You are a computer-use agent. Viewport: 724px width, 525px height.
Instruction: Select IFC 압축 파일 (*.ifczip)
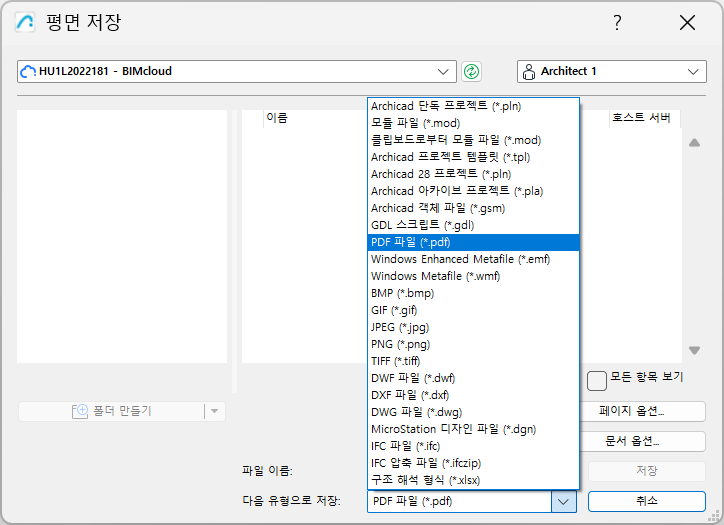473,463
